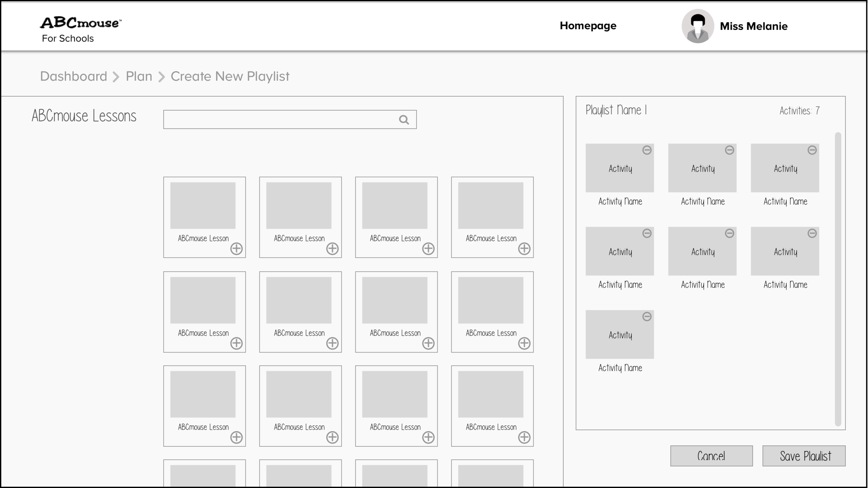
Task: Remove last activity in playlist's top row
Action: 812,150
